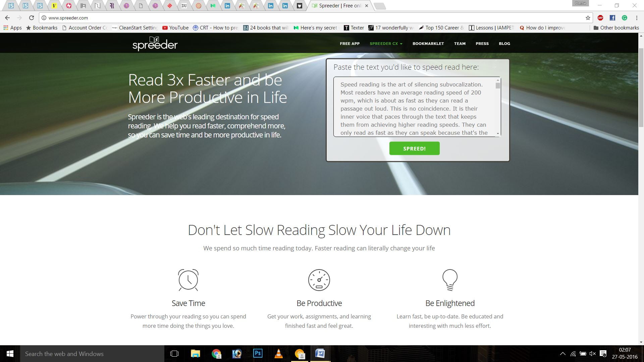Expand the Spreeder CX dropdown menu

click(386, 44)
